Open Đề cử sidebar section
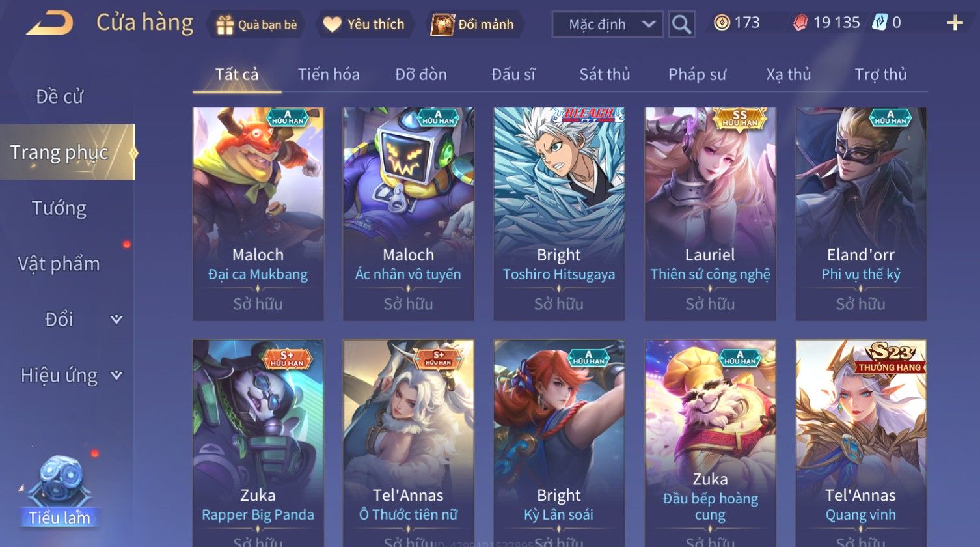 (x=59, y=96)
